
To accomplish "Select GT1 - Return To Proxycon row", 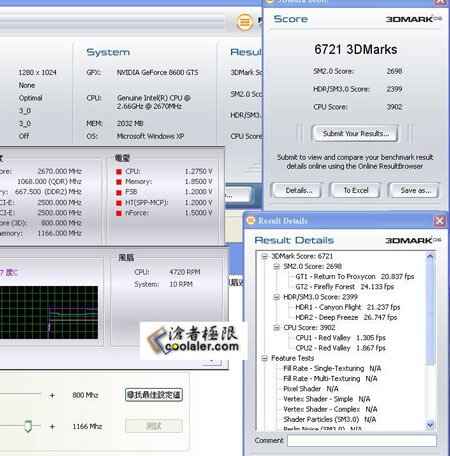I will [355, 277].
